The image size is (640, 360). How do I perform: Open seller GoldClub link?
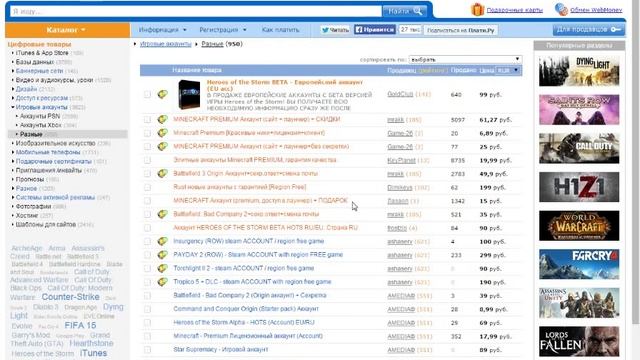[x=400, y=94]
